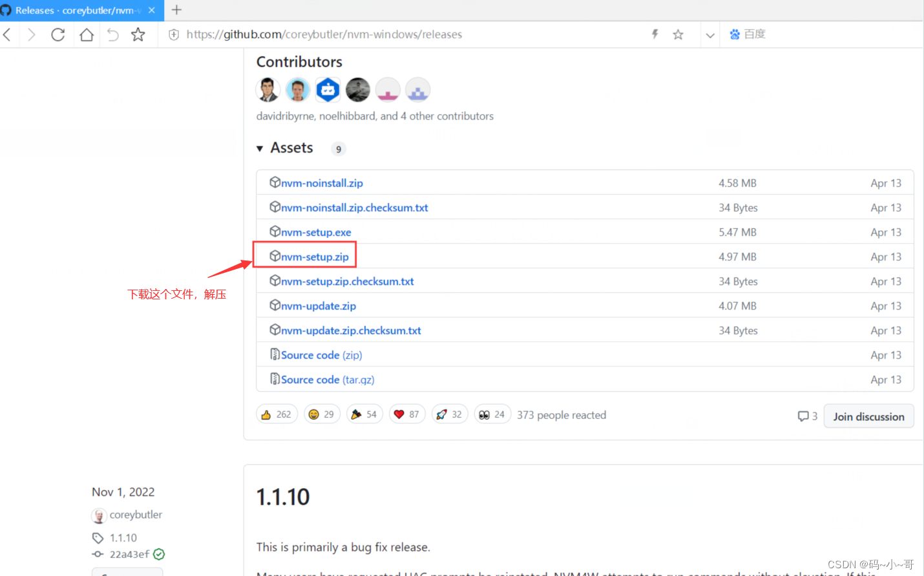Viewport: 924px width, 576px height.
Task: Toggle rocket reaction 32
Action: coord(450,414)
